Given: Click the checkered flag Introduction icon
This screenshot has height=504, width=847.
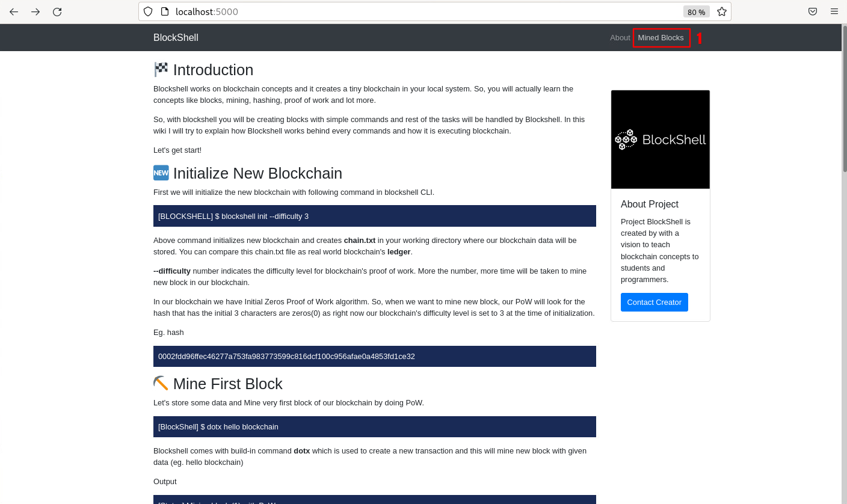Looking at the screenshot, I should [161, 70].
